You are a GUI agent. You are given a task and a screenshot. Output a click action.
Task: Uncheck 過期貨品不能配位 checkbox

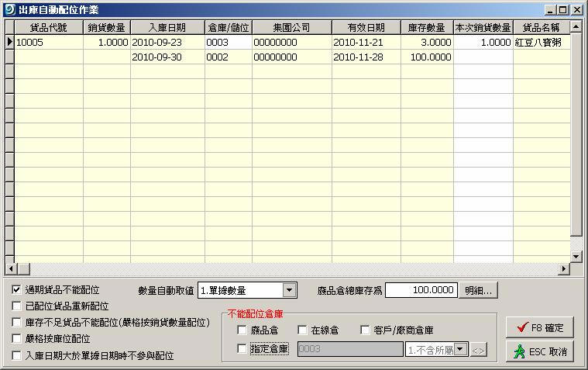coord(17,289)
